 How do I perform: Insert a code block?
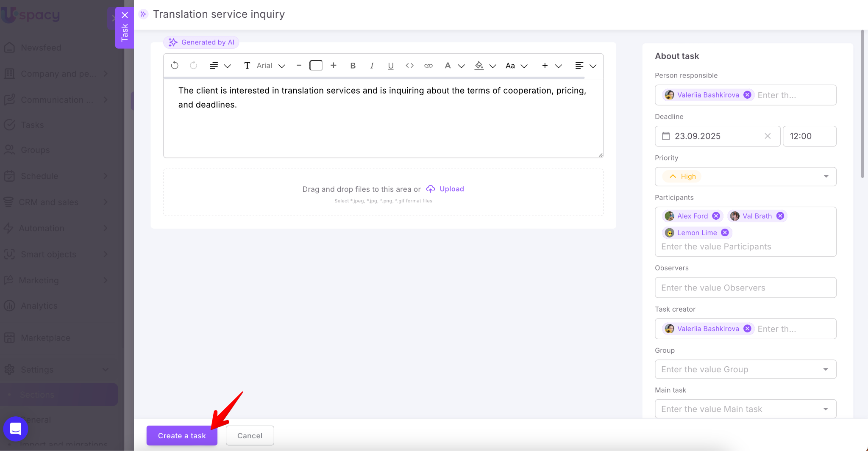tap(409, 66)
